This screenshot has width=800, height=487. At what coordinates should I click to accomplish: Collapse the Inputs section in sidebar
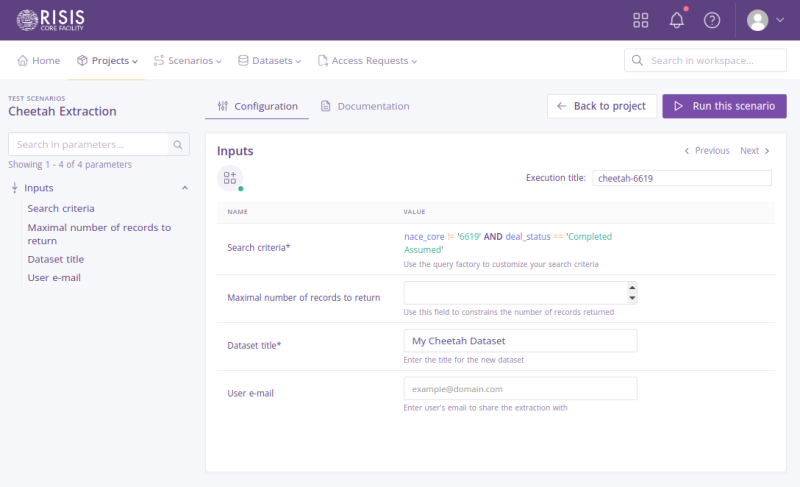[184, 188]
